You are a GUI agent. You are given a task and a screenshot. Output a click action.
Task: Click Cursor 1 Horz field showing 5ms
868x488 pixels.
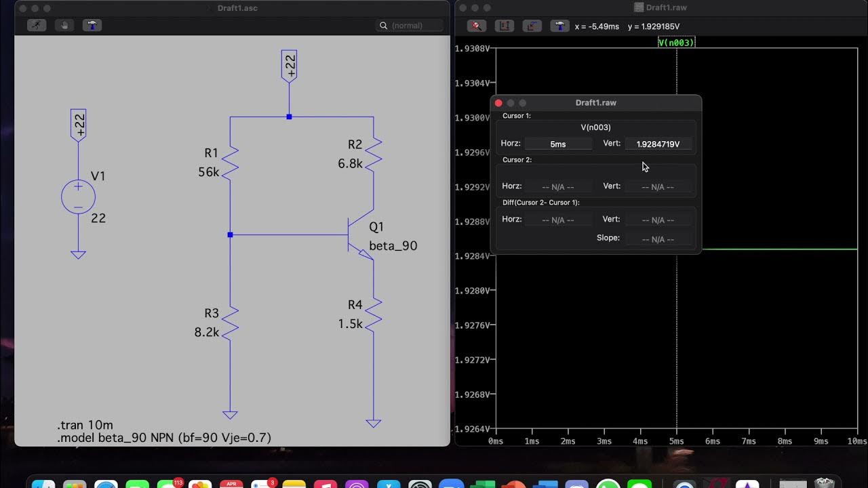coord(557,144)
